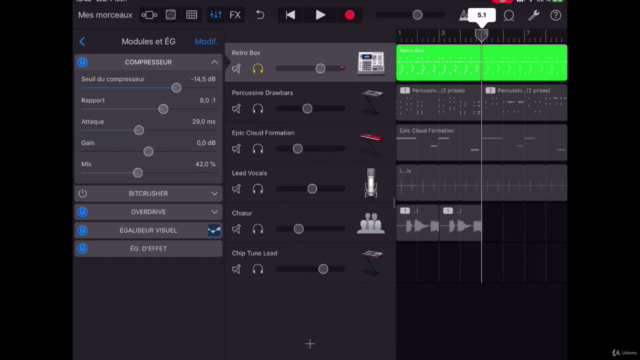
Task: Adjust Chip Tune Lead volume slider
Action: pyautogui.click(x=323, y=269)
